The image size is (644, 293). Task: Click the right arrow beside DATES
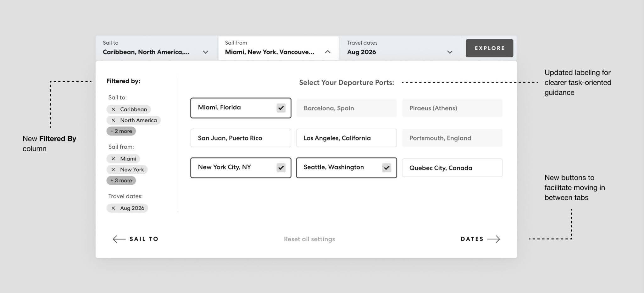click(493, 239)
